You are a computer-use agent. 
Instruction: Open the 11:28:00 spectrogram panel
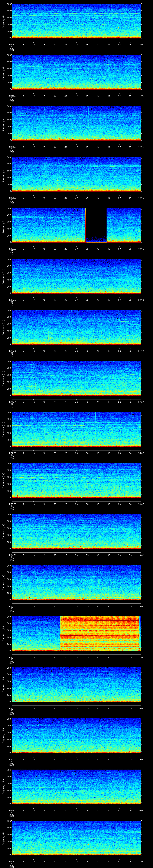[76, 736]
